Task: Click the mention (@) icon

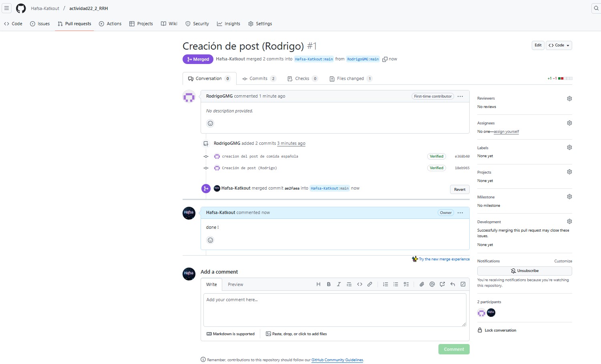Action: [x=432, y=284]
